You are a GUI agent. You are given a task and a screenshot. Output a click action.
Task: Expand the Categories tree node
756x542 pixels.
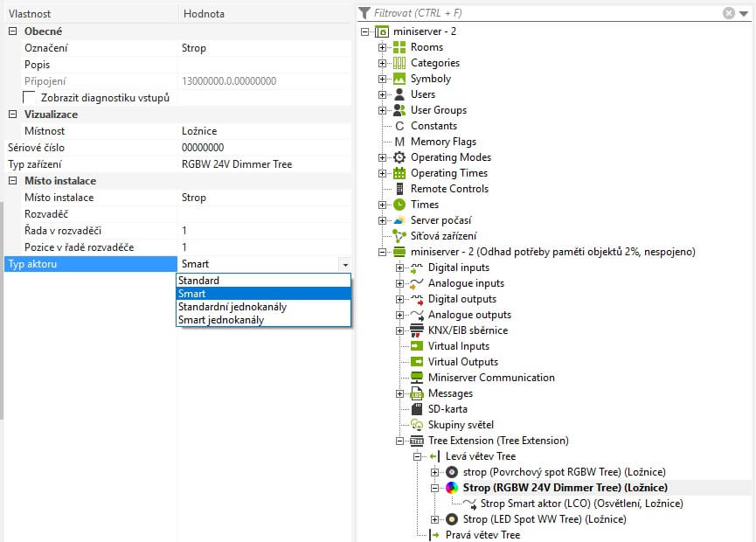point(382,63)
